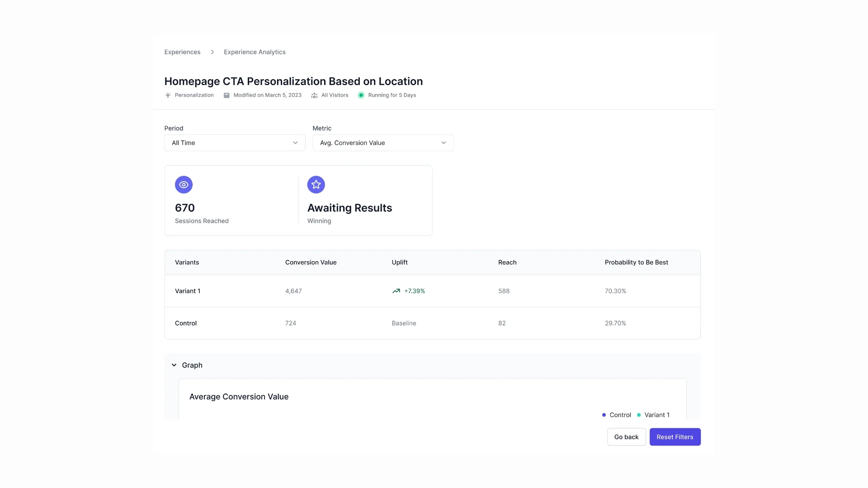Go to Experiences breadcrumb
868x488 pixels.
pos(182,52)
